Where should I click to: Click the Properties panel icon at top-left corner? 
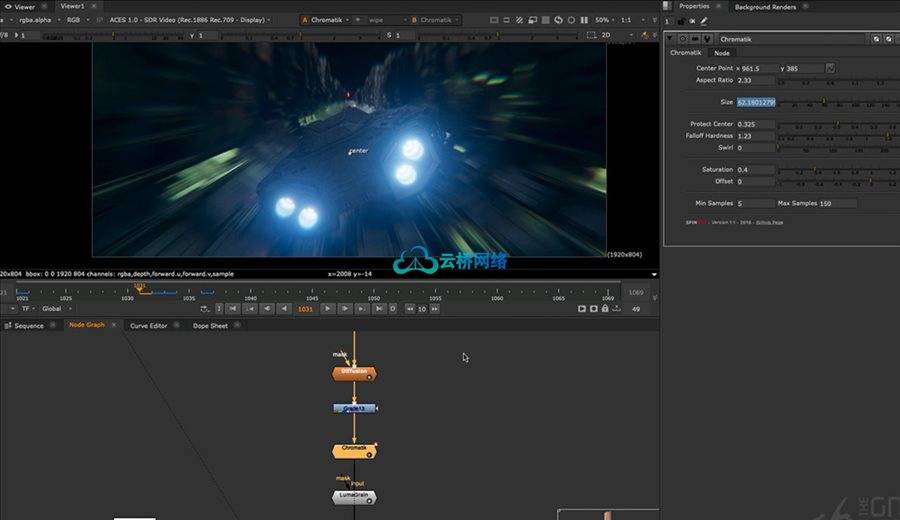tap(669, 6)
